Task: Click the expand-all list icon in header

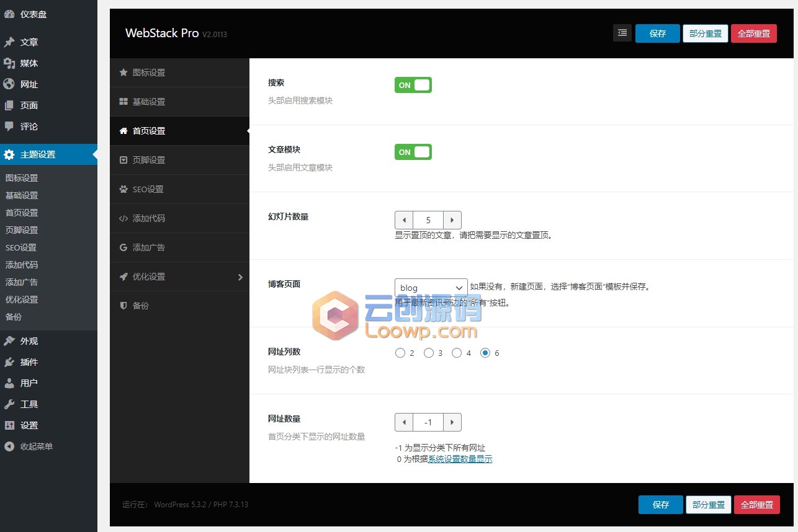Action: click(622, 33)
